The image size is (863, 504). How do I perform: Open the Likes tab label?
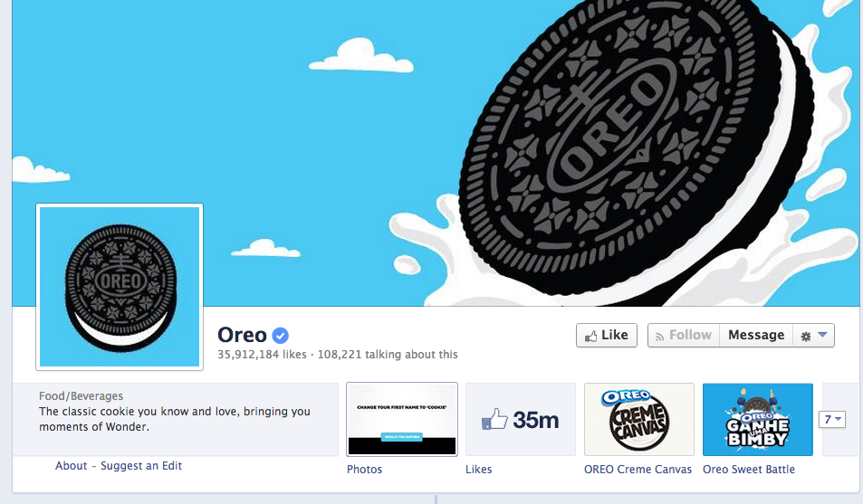pyautogui.click(x=479, y=470)
